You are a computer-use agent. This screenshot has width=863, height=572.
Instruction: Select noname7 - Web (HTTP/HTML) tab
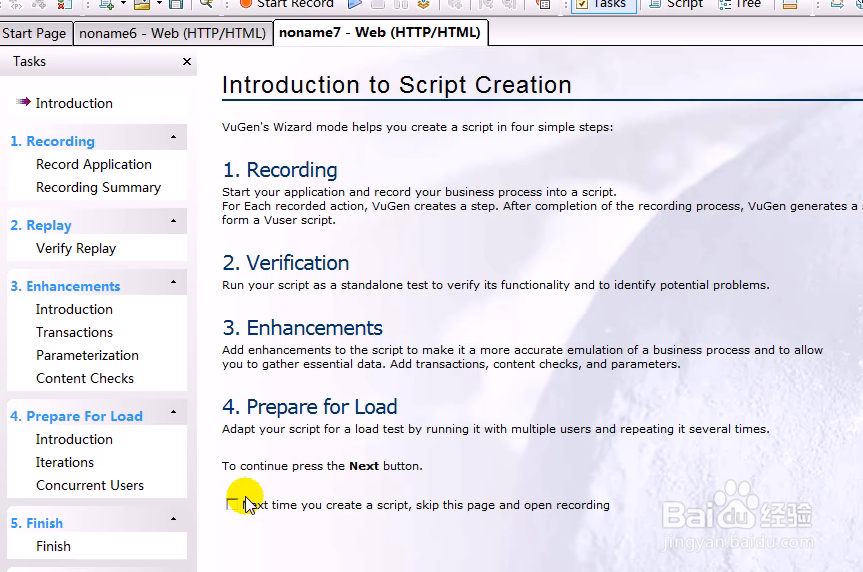tap(380, 32)
